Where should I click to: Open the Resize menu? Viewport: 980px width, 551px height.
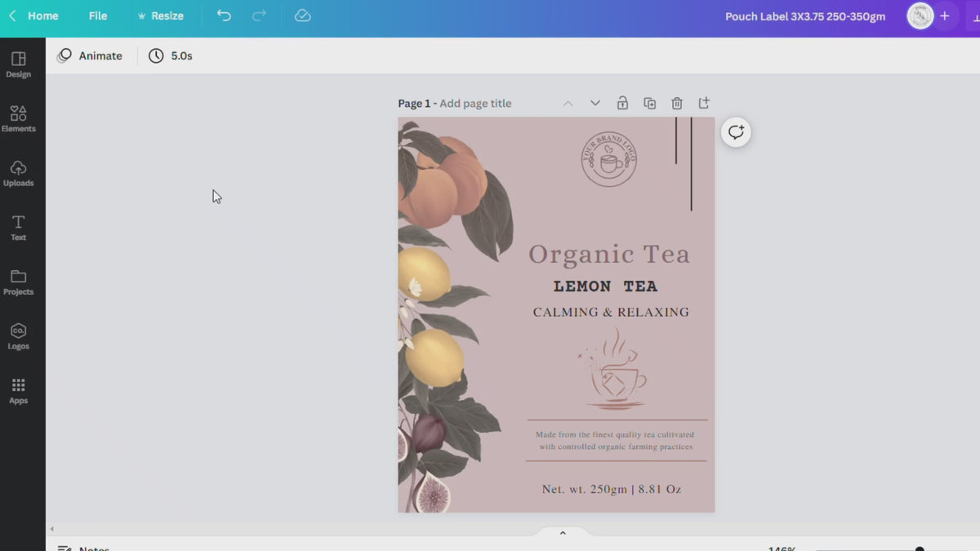click(160, 16)
